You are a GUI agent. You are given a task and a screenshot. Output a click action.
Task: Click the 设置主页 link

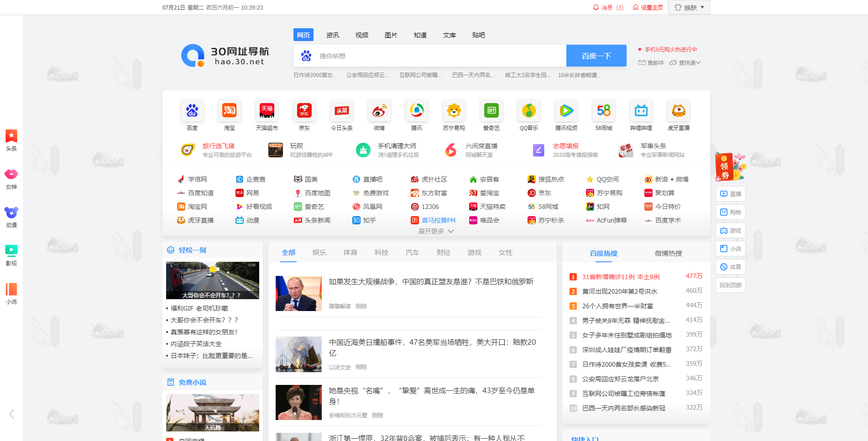click(648, 7)
